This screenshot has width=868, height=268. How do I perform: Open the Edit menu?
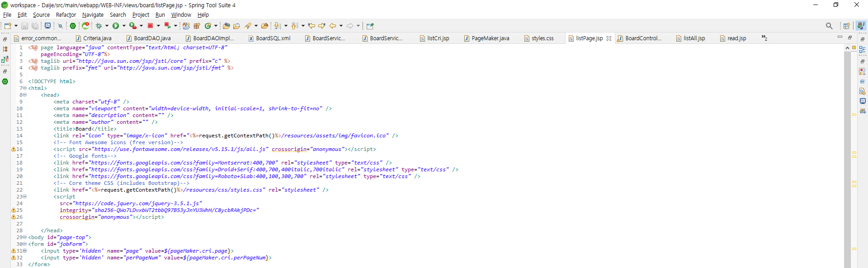point(22,15)
